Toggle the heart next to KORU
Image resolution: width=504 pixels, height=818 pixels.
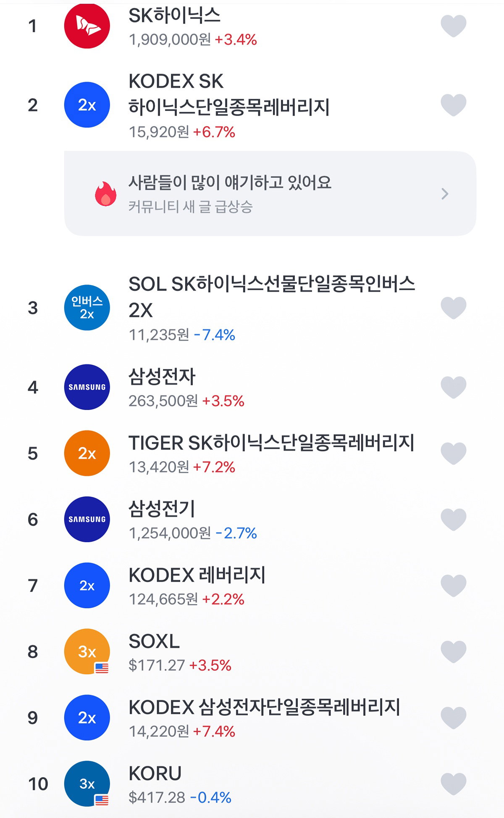click(454, 784)
